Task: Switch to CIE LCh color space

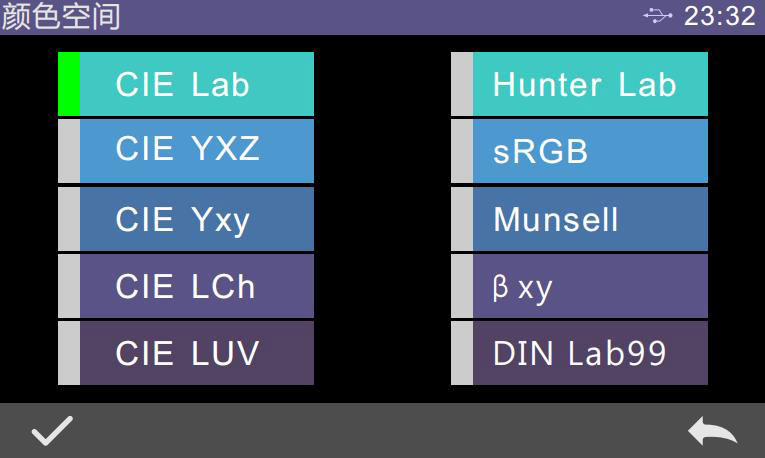Action: coord(196,286)
